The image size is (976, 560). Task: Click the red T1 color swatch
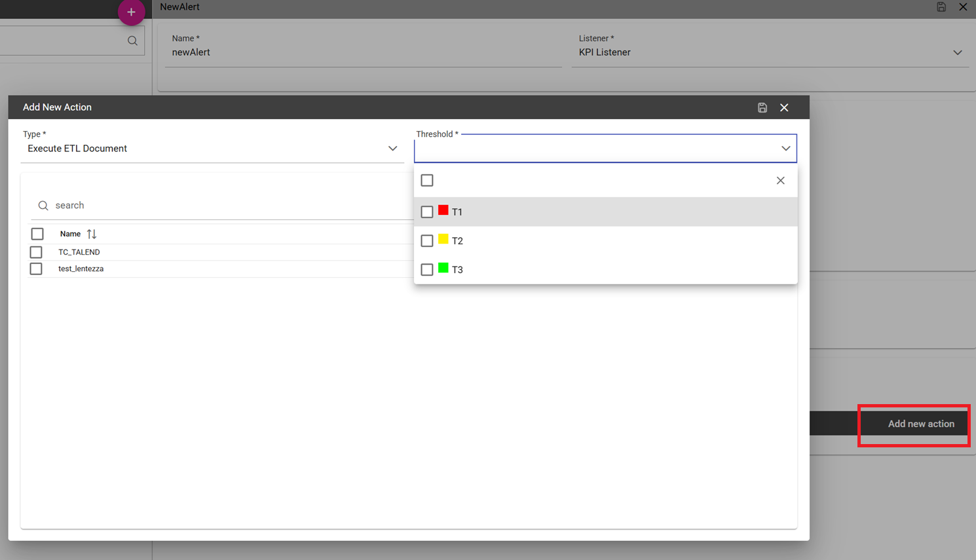pyautogui.click(x=443, y=210)
